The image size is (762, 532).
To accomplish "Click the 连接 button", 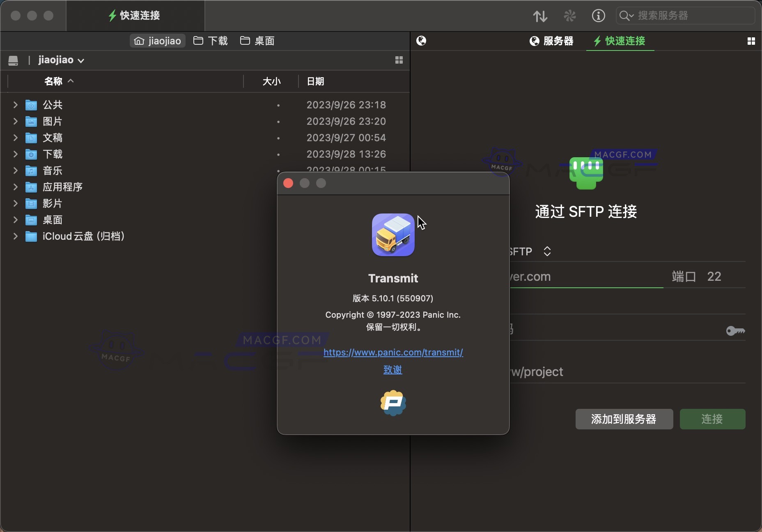I will (x=712, y=419).
